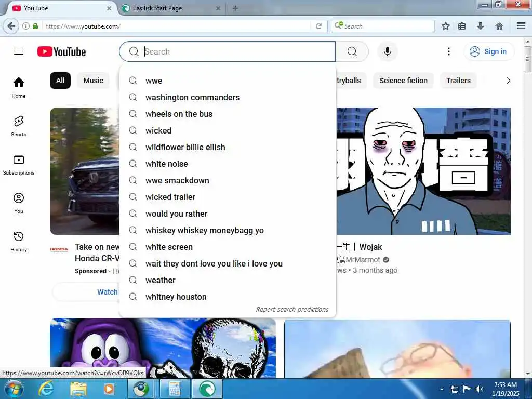Click the YouTube logo
Screen dimensions: 532x399
pyautogui.click(x=61, y=51)
